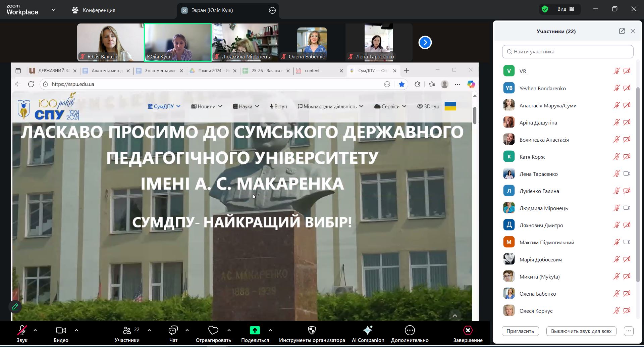
Task: Show next video thumbnails with blue arrow
Action: tap(425, 43)
